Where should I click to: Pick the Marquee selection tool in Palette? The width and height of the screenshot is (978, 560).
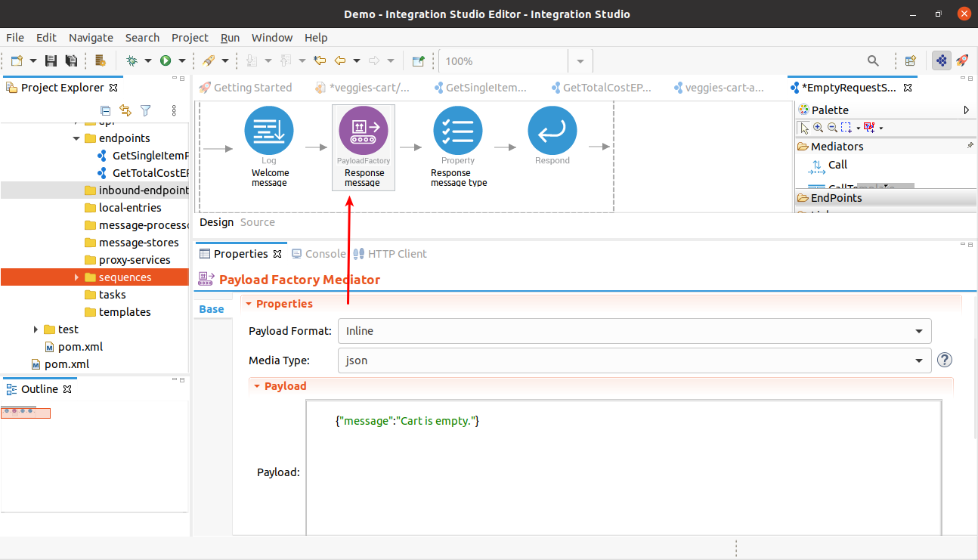pyautogui.click(x=846, y=128)
